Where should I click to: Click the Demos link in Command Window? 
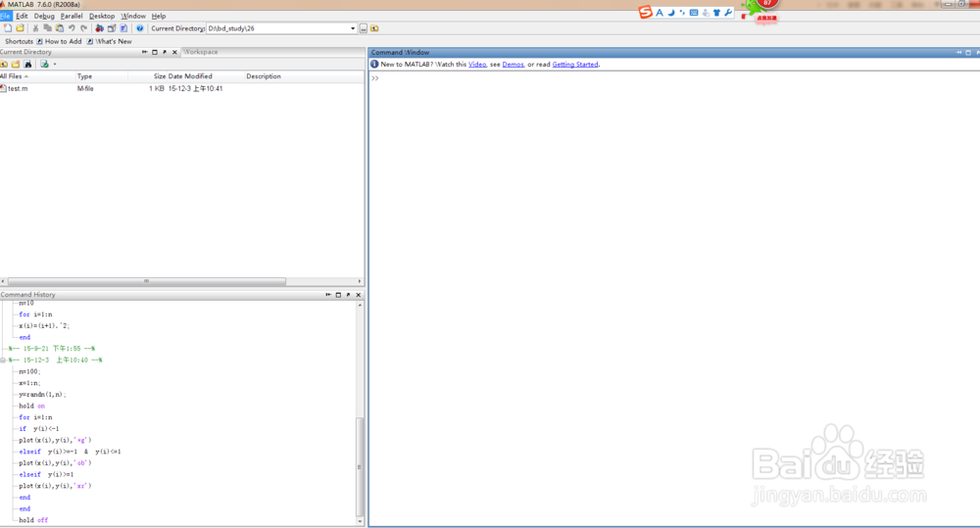pyautogui.click(x=513, y=65)
